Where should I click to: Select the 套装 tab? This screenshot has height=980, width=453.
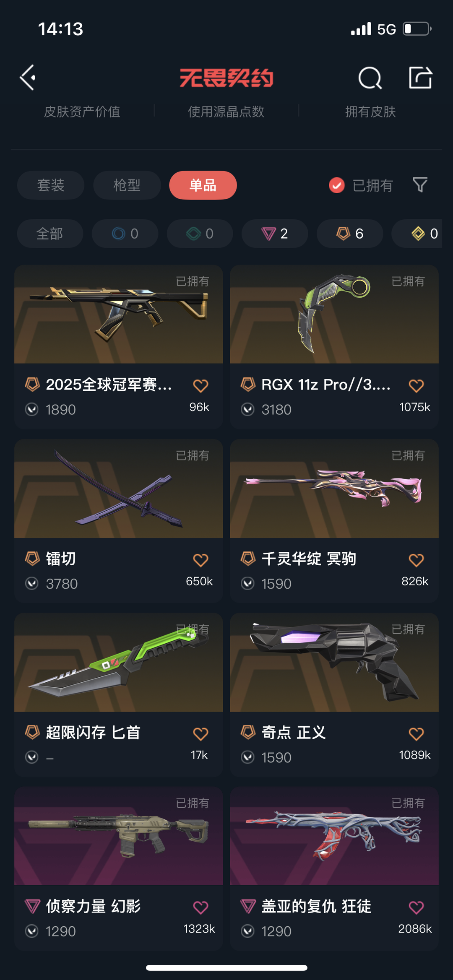(51, 185)
